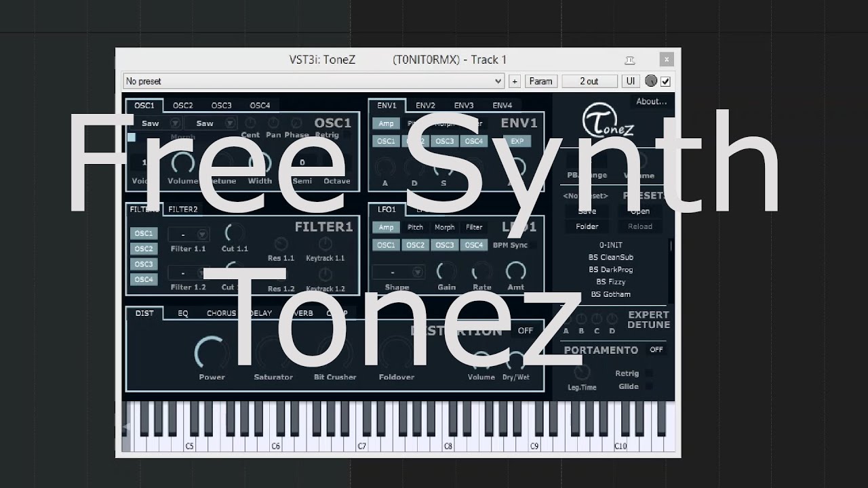This screenshot has width=868, height=488.
Task: Toggle OSC3 target in ENV1 panel
Action: pyautogui.click(x=445, y=141)
